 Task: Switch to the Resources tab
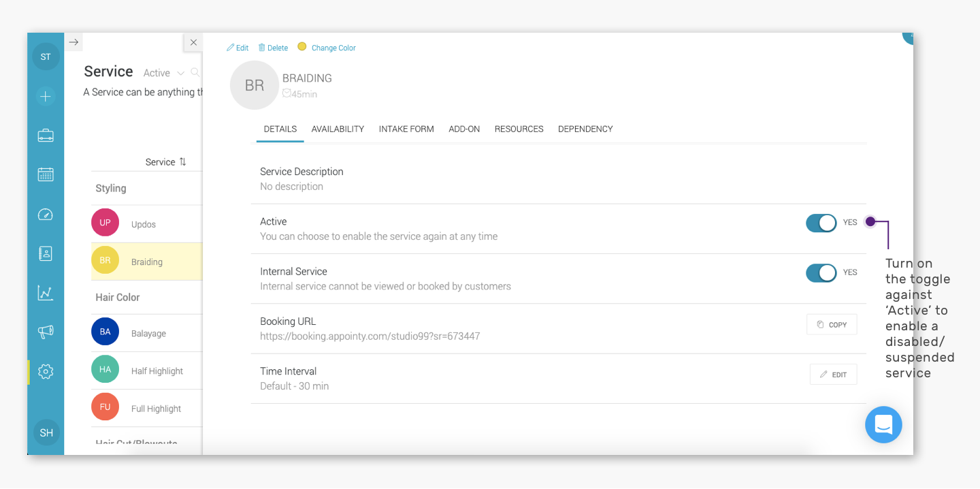click(x=519, y=129)
